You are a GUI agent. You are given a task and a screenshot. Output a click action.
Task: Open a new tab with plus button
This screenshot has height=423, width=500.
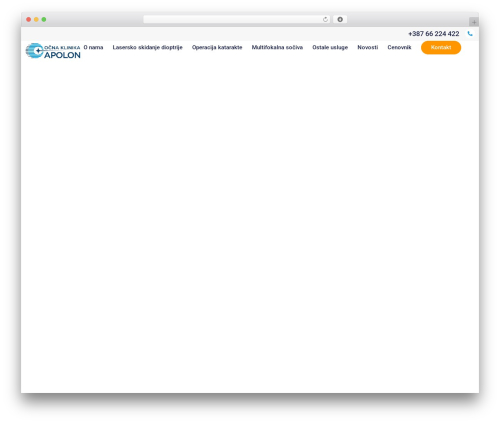[474, 22]
